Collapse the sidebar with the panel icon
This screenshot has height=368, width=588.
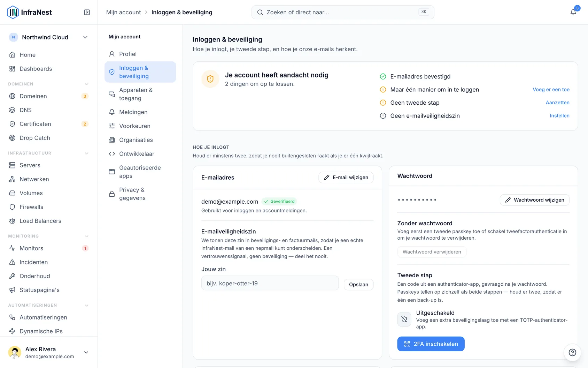pos(87,12)
